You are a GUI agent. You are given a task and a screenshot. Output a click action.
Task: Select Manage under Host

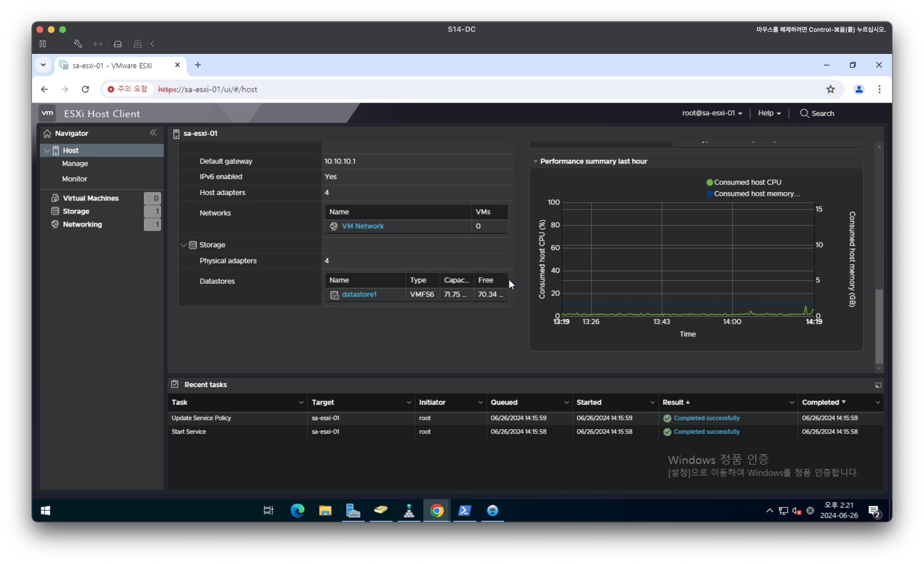pos(75,164)
